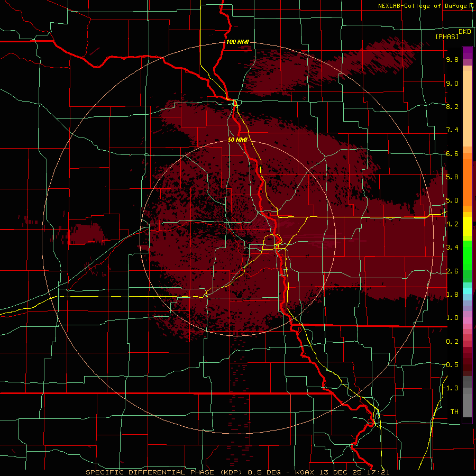Click the 5.0 color scale value
Viewport: 476px width, 476px height.
pyautogui.click(x=452, y=200)
